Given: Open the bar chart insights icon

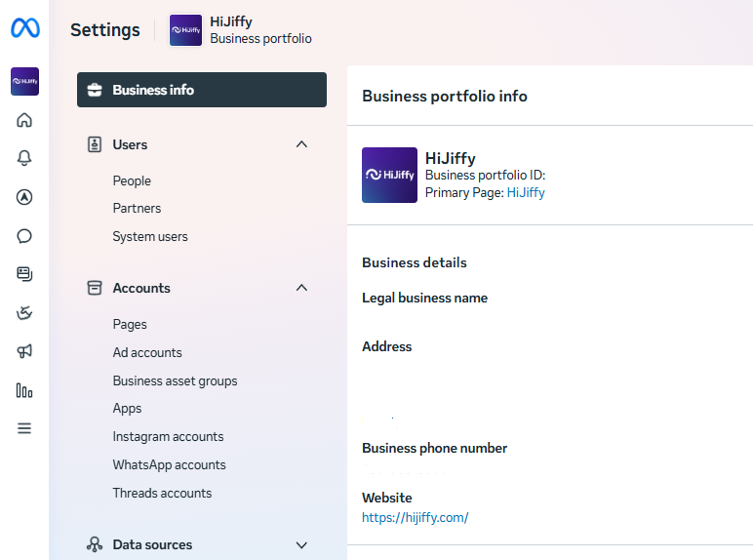Looking at the screenshot, I should (24, 390).
